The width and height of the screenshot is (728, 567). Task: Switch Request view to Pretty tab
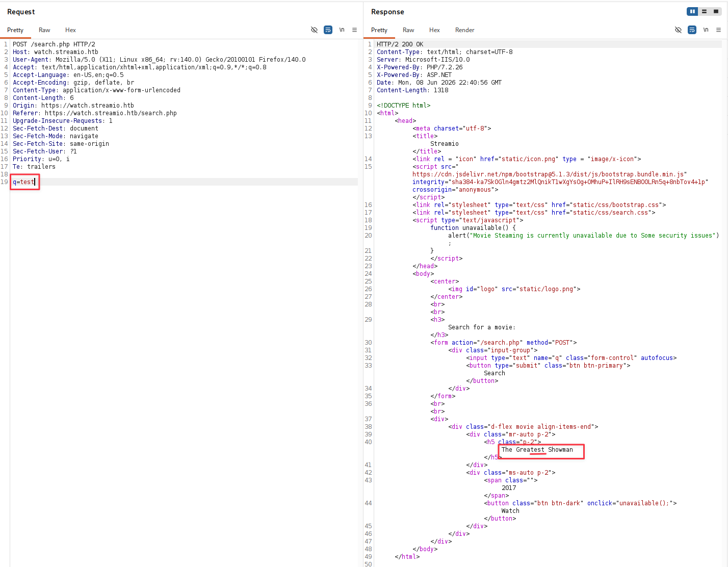click(x=15, y=30)
